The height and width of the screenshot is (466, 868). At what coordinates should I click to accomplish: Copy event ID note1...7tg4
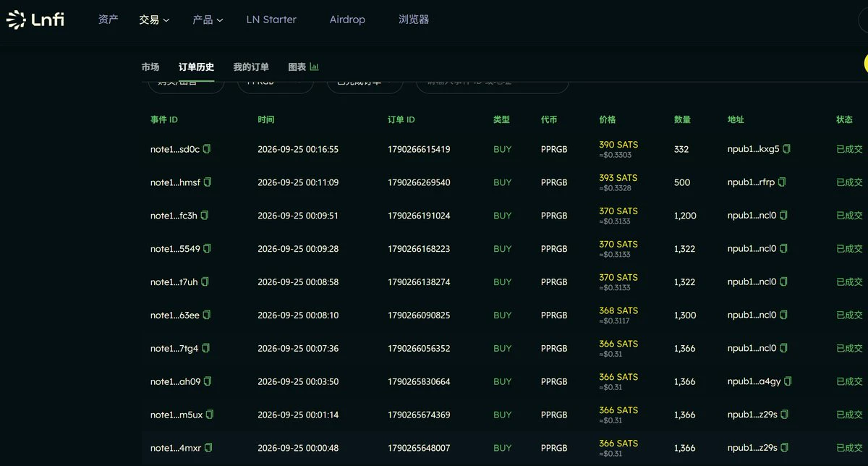point(205,348)
